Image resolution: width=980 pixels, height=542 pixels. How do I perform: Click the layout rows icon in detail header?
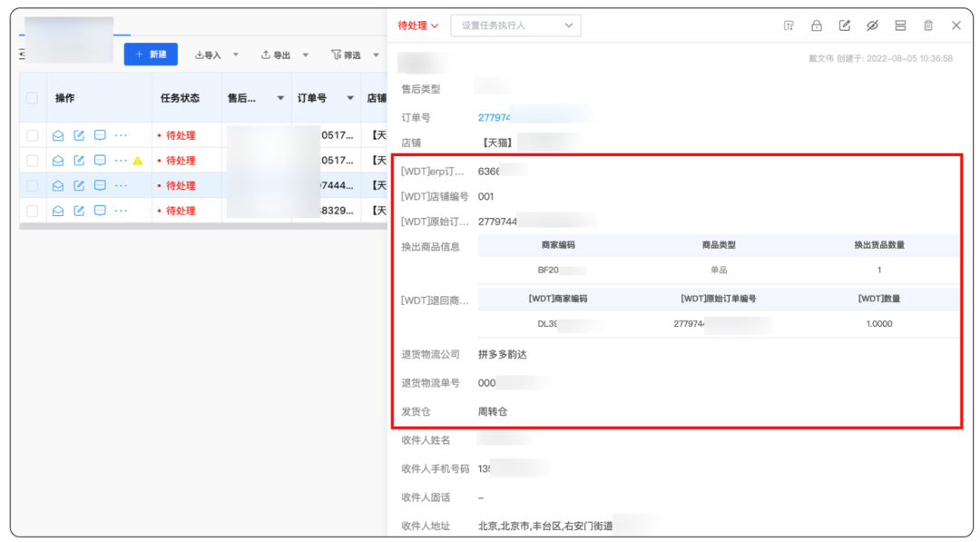coord(900,25)
